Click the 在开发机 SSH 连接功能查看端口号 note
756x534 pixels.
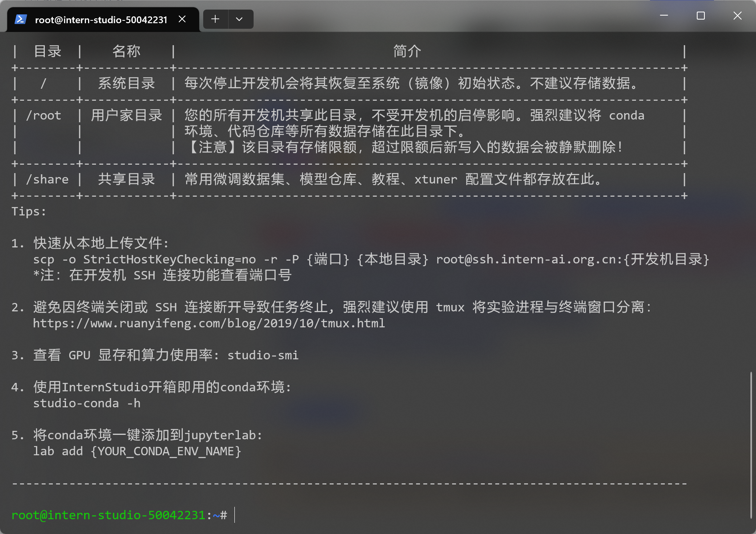(x=162, y=275)
